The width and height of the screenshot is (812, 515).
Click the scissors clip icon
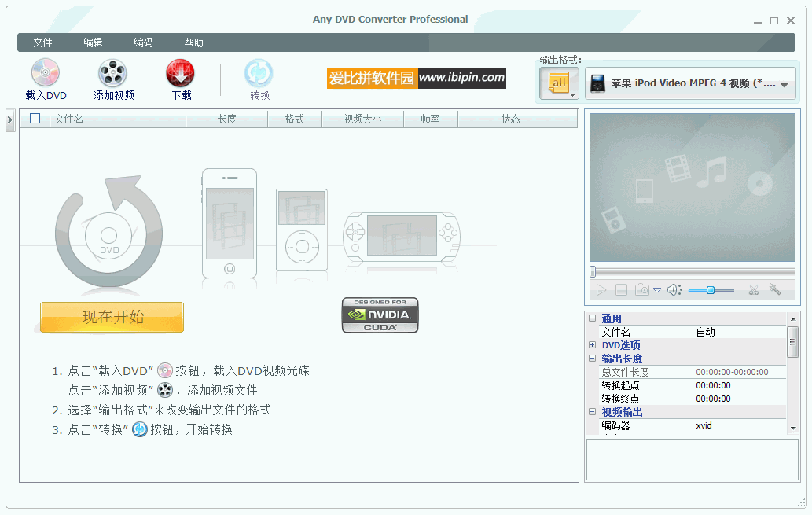pyautogui.click(x=754, y=290)
